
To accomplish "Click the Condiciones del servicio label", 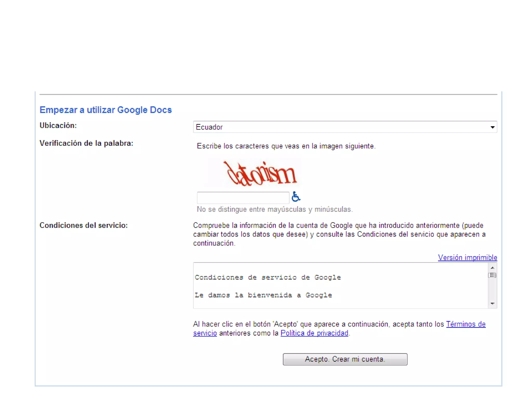I will click(x=83, y=225).
